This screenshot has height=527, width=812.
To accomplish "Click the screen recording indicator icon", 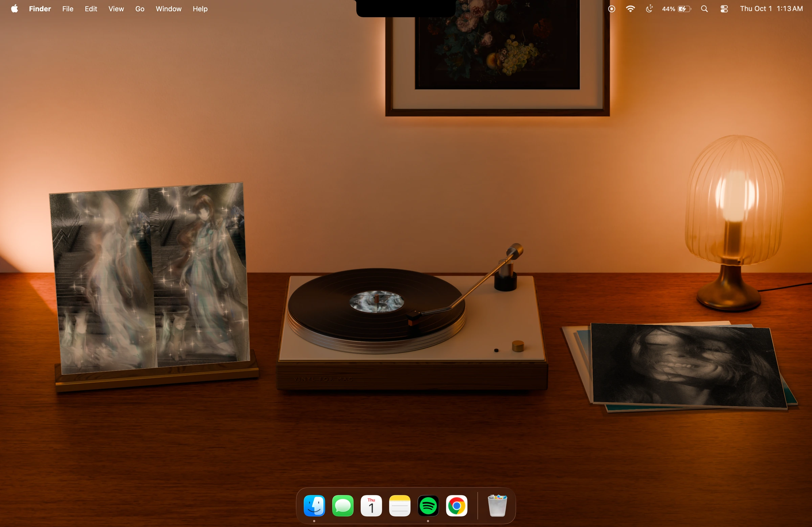I will click(611, 9).
